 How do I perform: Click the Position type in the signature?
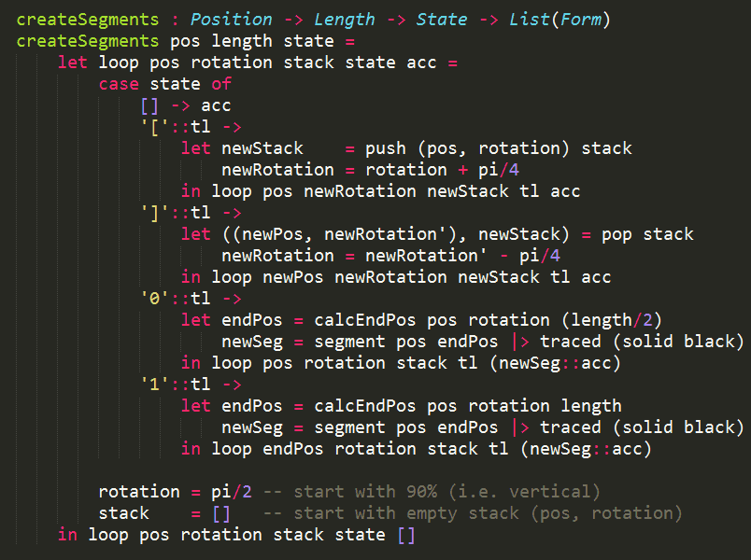[x=232, y=19]
